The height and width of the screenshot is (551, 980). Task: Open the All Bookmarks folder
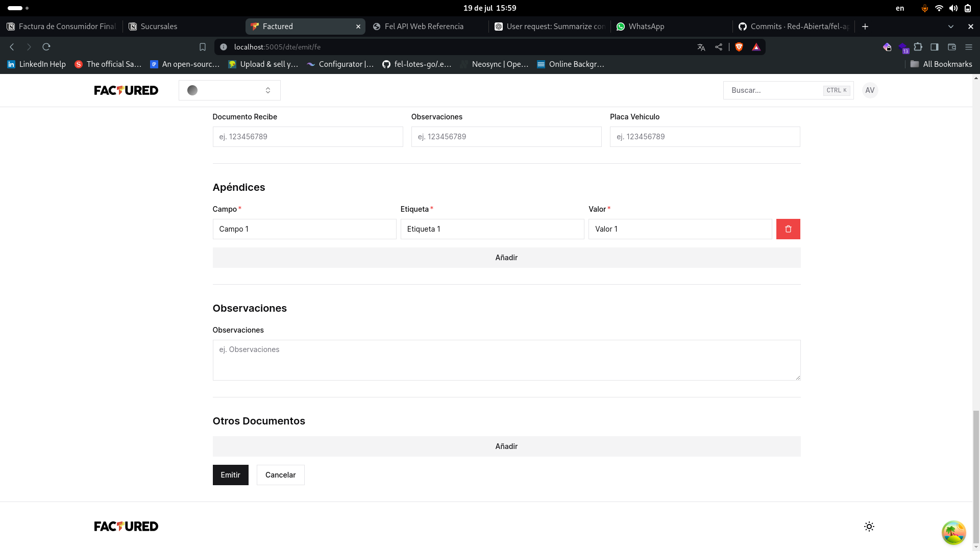(941, 64)
